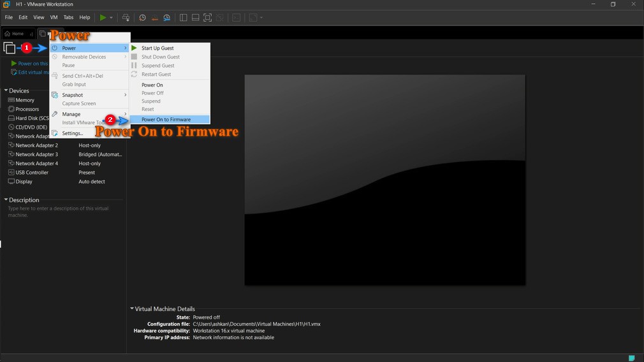This screenshot has height=362, width=644.
Task: Toggle the thumbnail bar layout icon
Action: 196,18
